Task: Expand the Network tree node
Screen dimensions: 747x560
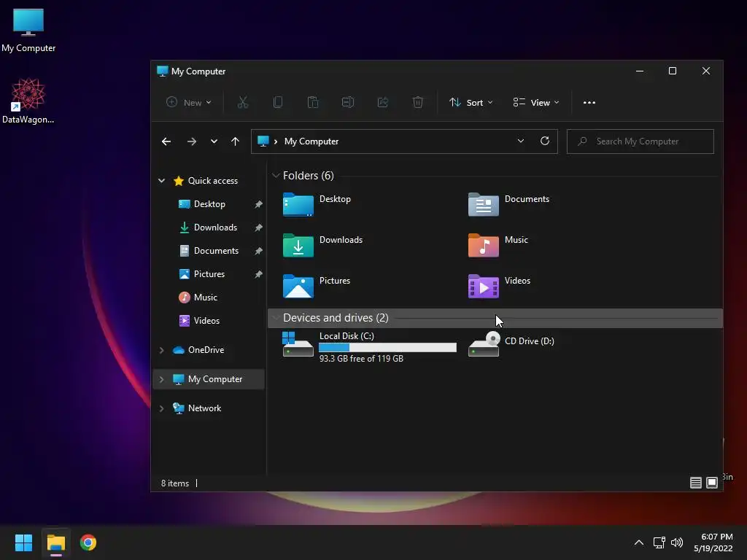Action: click(x=161, y=408)
